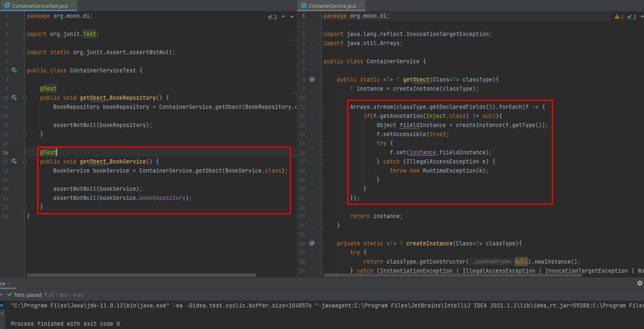Viewport: 644px width, 329px height.
Task: Click the underlined 'instance' argument in f.set call
Action: [x=423, y=152]
